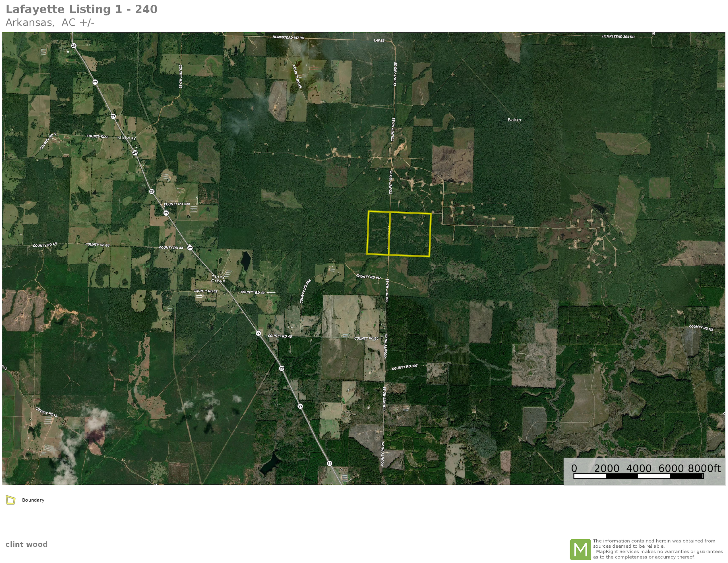
Task: Select the Piney Grove label
Action: [x=218, y=279]
